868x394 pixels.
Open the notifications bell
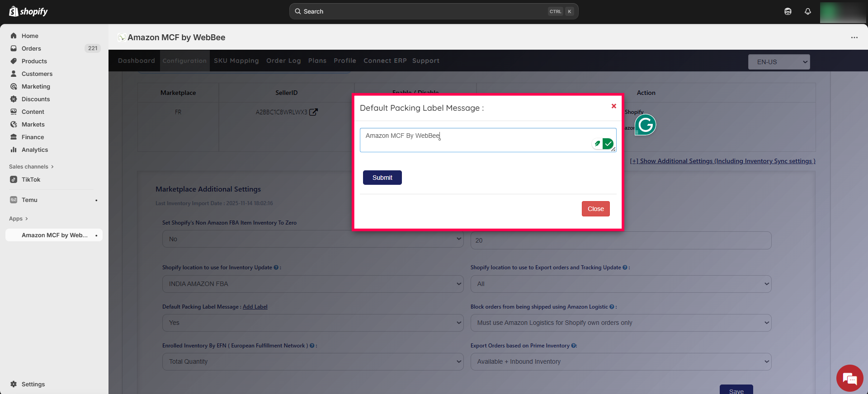(x=808, y=11)
